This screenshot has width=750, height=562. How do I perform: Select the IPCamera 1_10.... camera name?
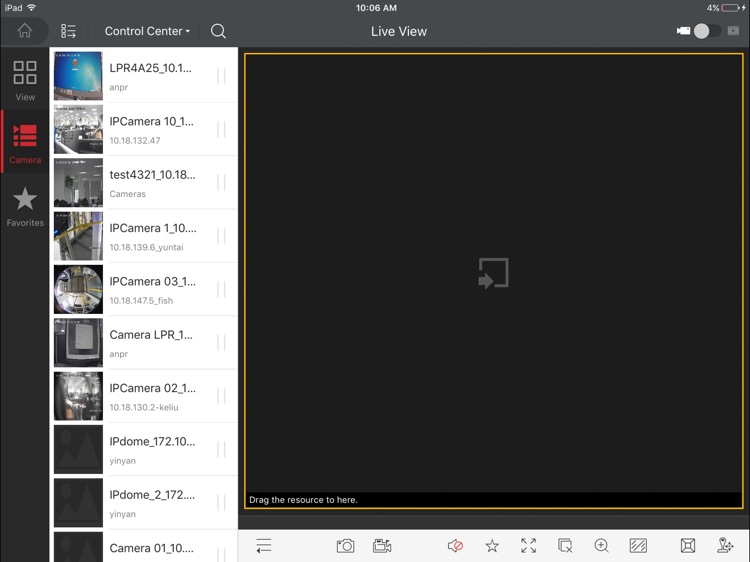pos(153,228)
